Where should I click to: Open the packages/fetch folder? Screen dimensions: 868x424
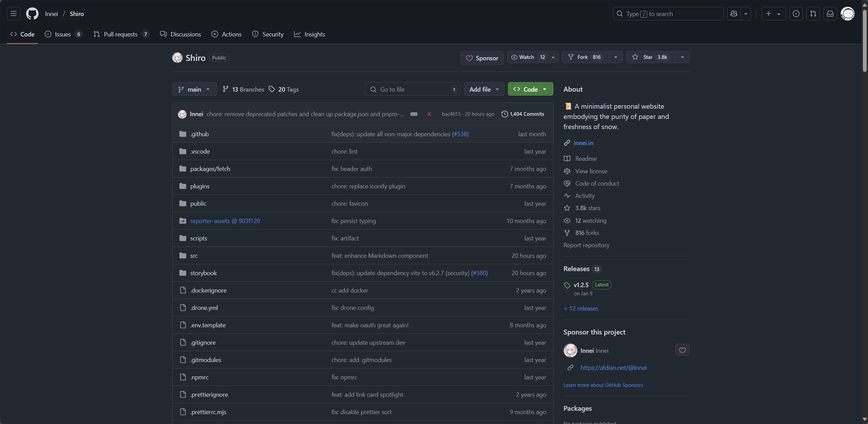(210, 169)
